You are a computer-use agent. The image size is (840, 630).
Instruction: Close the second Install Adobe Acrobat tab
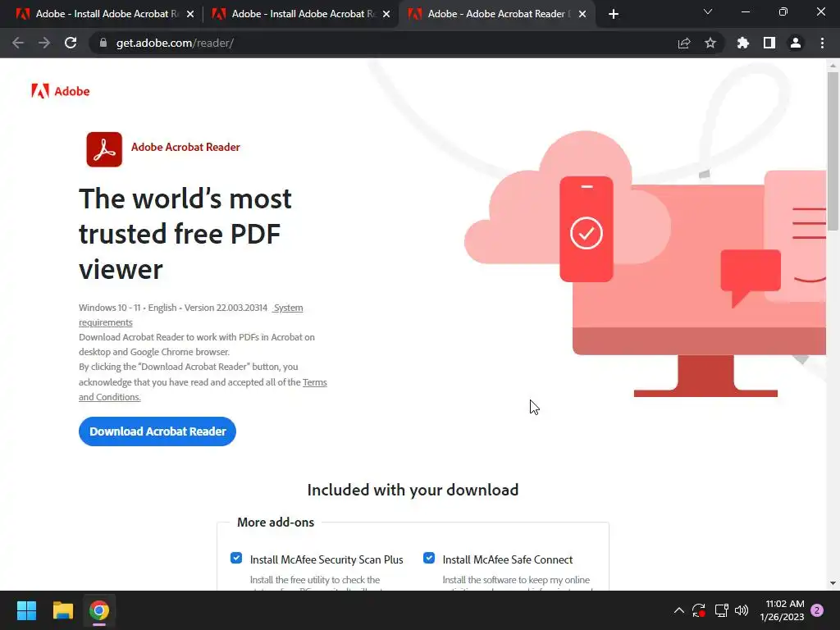[x=386, y=14]
